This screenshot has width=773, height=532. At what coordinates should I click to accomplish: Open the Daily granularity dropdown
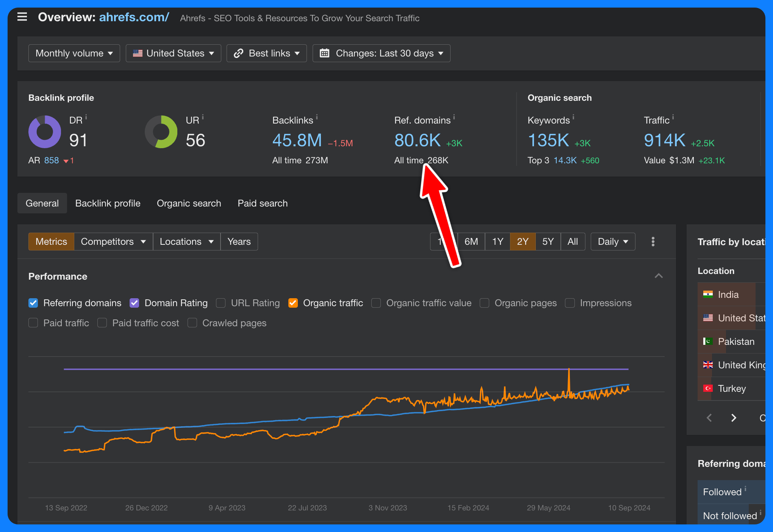pos(613,242)
